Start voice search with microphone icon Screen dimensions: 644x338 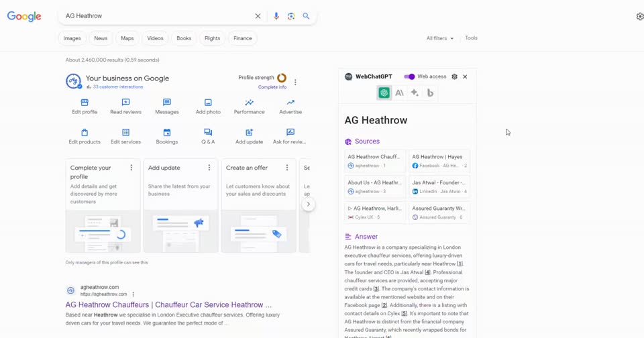click(x=276, y=16)
